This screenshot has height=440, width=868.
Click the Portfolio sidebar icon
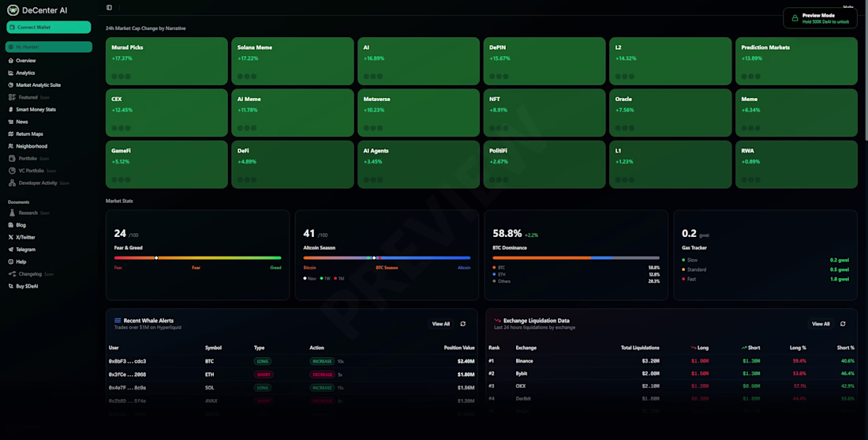tap(12, 159)
